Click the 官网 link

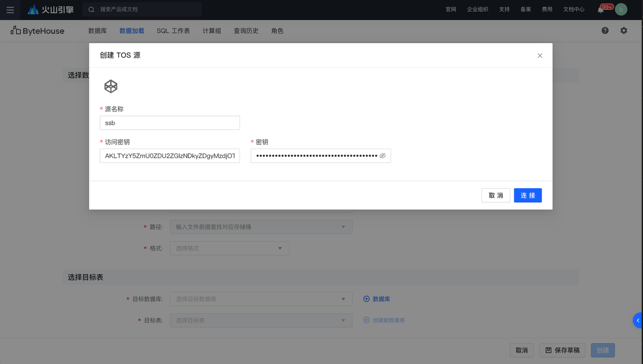click(x=451, y=10)
